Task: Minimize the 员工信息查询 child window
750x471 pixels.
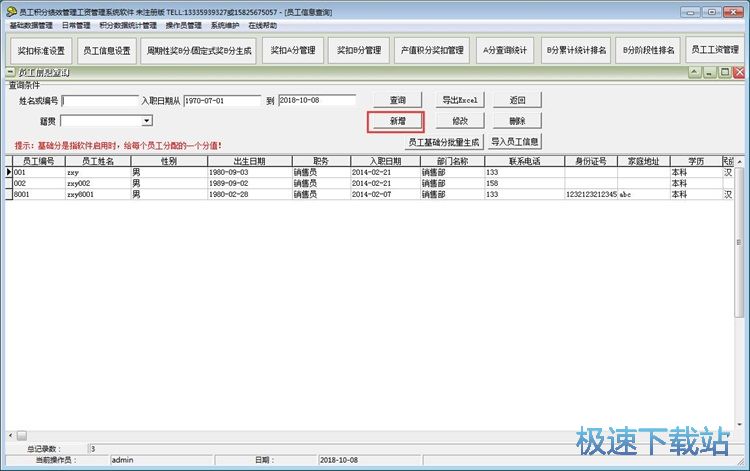Action: (x=709, y=72)
